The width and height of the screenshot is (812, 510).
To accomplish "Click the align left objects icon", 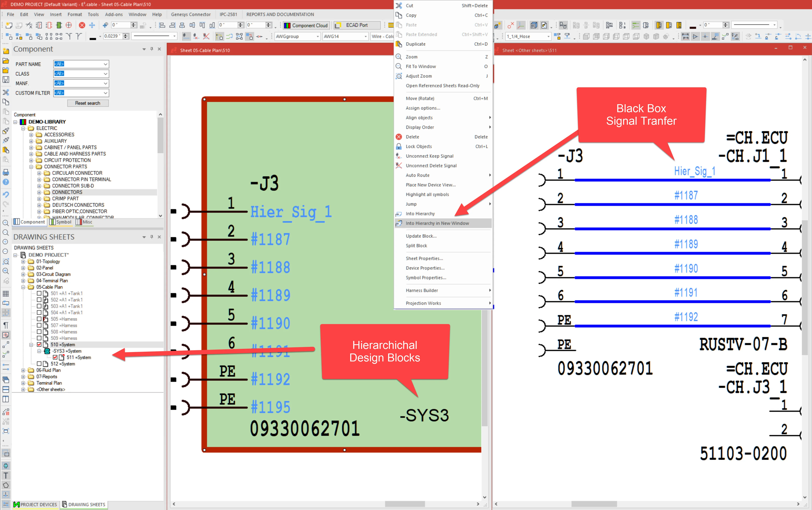I will (162, 25).
